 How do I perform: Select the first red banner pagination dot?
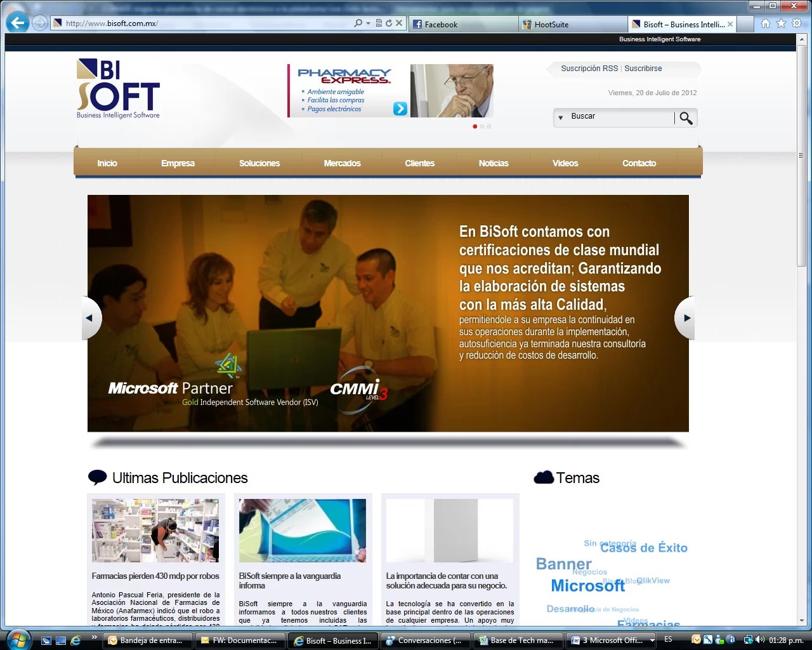(475, 126)
